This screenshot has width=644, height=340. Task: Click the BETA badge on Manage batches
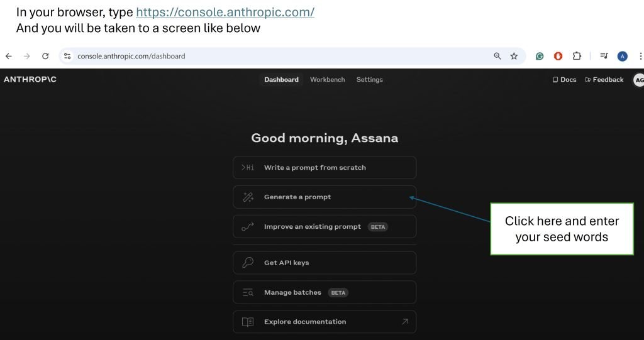click(x=338, y=293)
